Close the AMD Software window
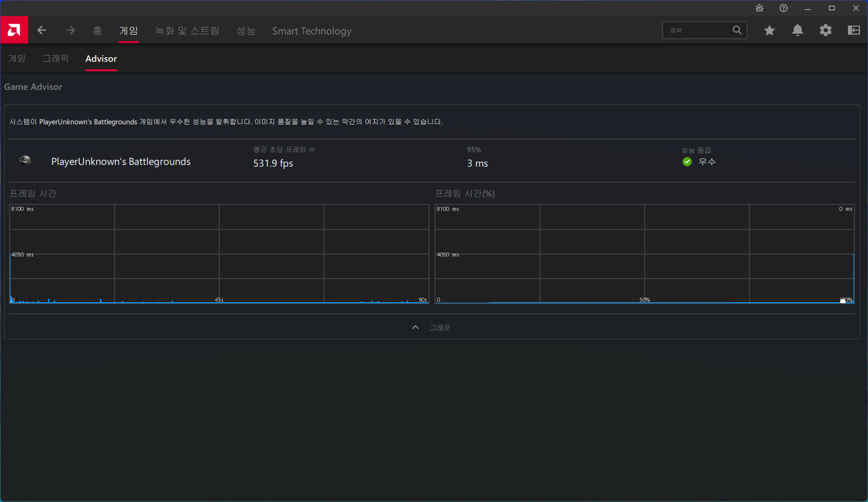Viewport: 868px width, 502px height. [856, 8]
